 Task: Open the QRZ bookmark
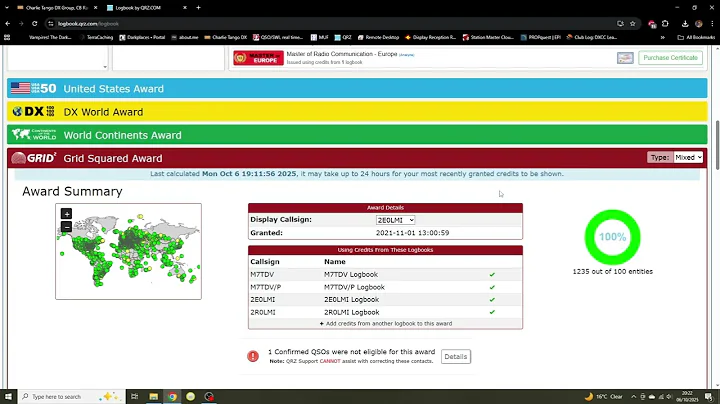[343, 37]
